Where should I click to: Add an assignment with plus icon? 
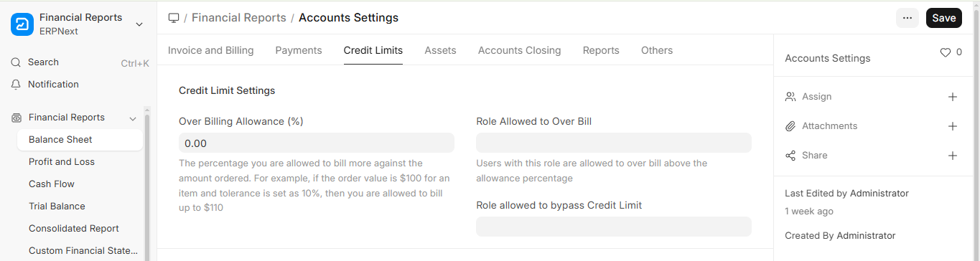click(x=953, y=97)
